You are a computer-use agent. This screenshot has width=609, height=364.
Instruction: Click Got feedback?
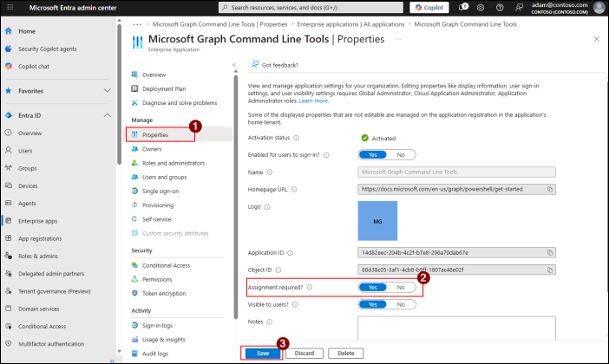coord(275,65)
